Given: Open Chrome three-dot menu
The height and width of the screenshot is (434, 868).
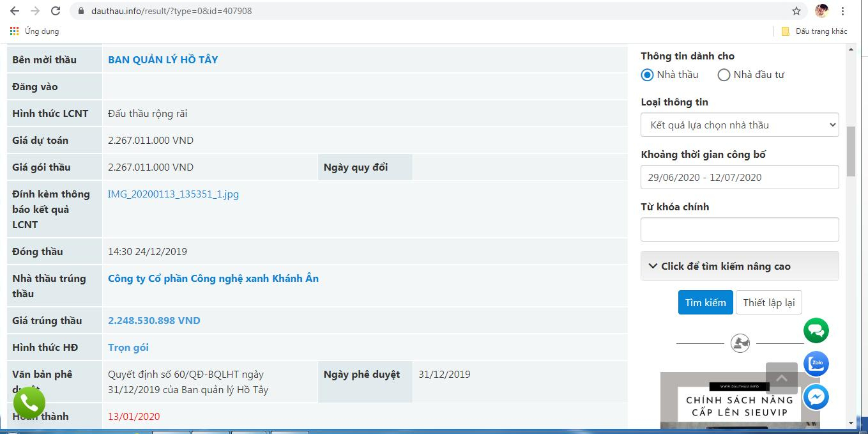Looking at the screenshot, I should tap(843, 11).
